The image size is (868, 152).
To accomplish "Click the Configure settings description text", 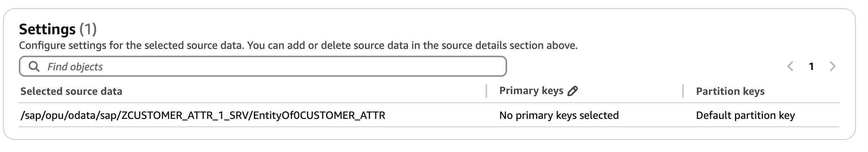I will point(298,46).
